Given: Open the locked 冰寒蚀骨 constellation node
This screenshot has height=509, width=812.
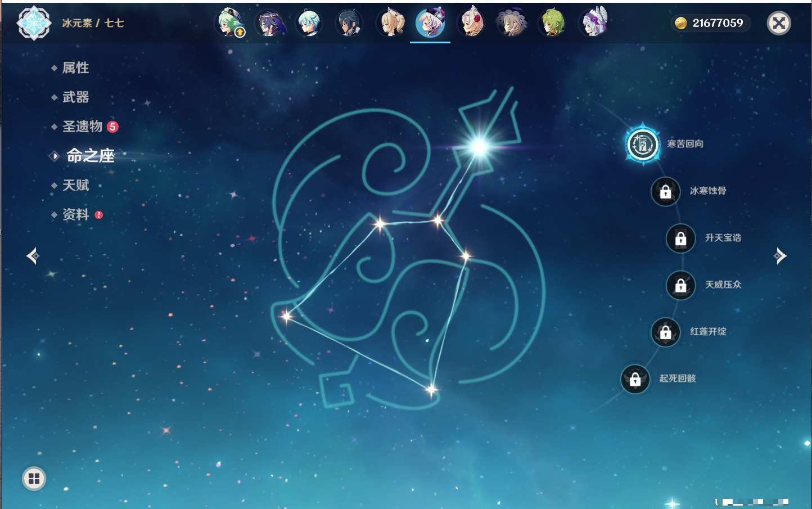Looking at the screenshot, I should coord(665,192).
